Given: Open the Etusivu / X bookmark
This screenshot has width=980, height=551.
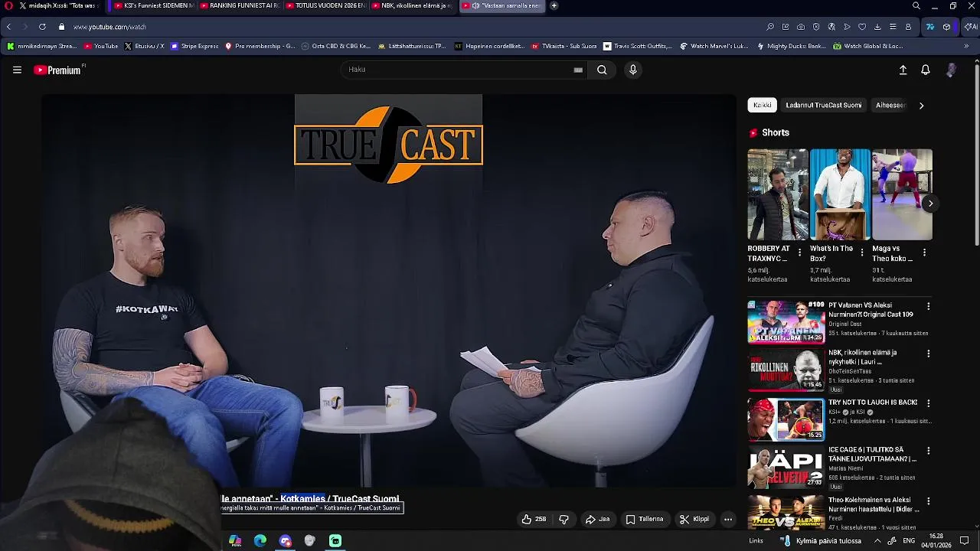Looking at the screenshot, I should click(x=144, y=46).
